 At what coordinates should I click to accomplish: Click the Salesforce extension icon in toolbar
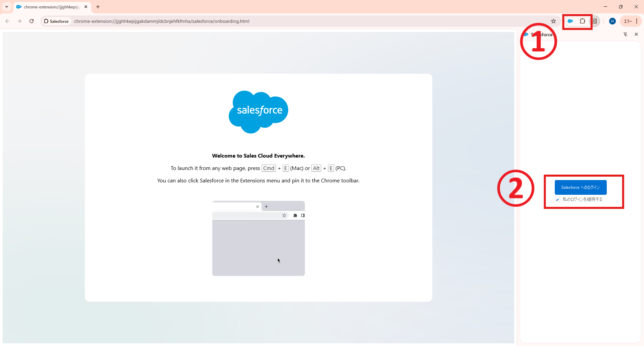[x=570, y=21]
